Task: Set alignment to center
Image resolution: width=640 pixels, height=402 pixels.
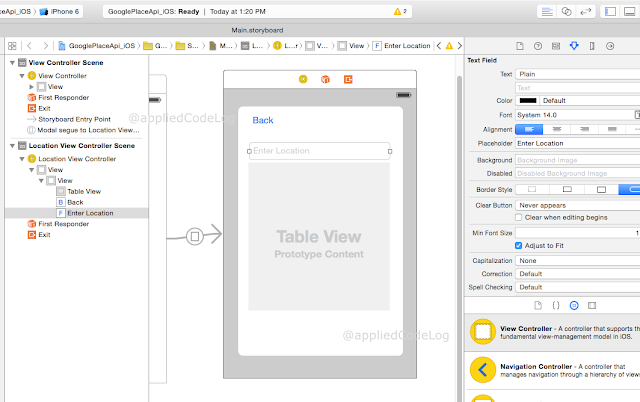Action: pyautogui.click(x=557, y=129)
